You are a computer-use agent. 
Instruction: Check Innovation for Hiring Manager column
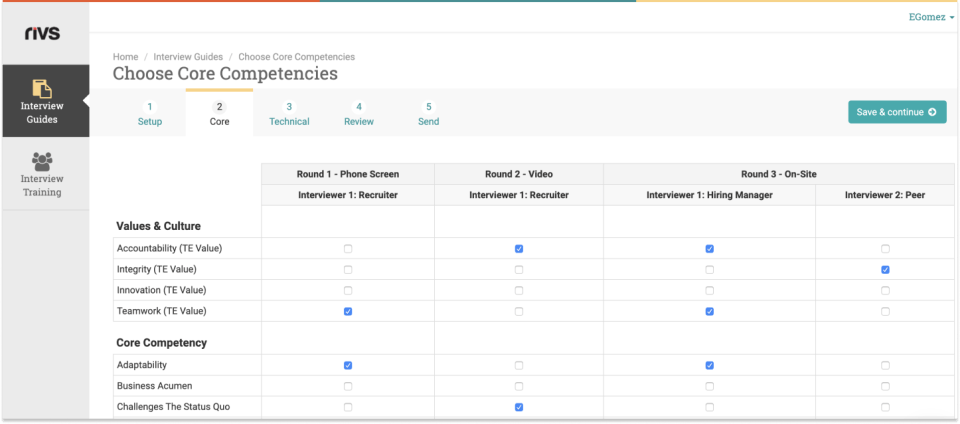(710, 291)
